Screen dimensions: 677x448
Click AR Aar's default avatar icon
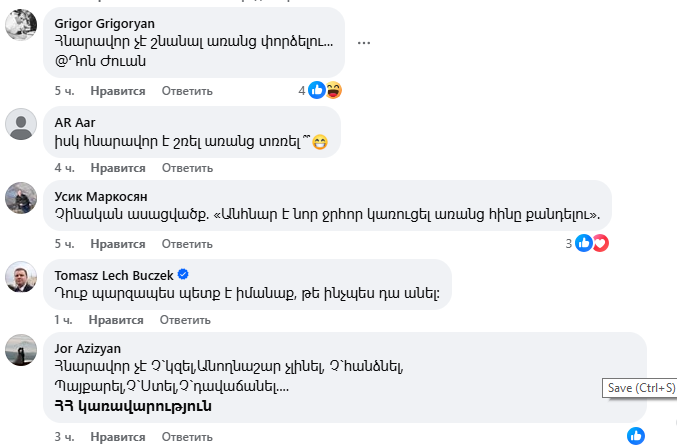point(22,124)
